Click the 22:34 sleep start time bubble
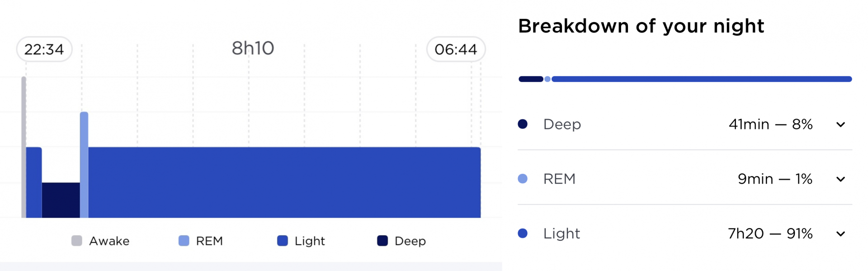The width and height of the screenshot is (868, 271). point(44,49)
